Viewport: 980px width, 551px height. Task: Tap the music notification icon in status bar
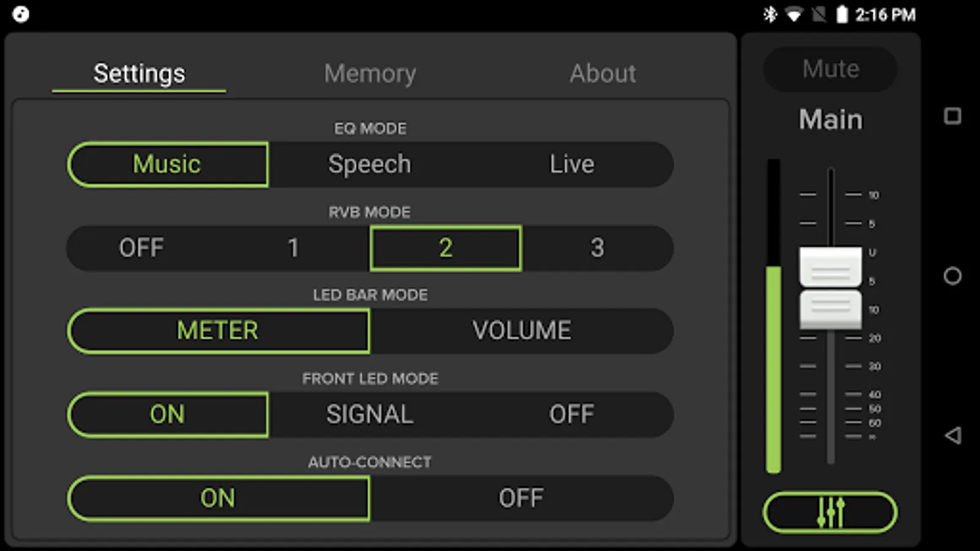tap(21, 14)
